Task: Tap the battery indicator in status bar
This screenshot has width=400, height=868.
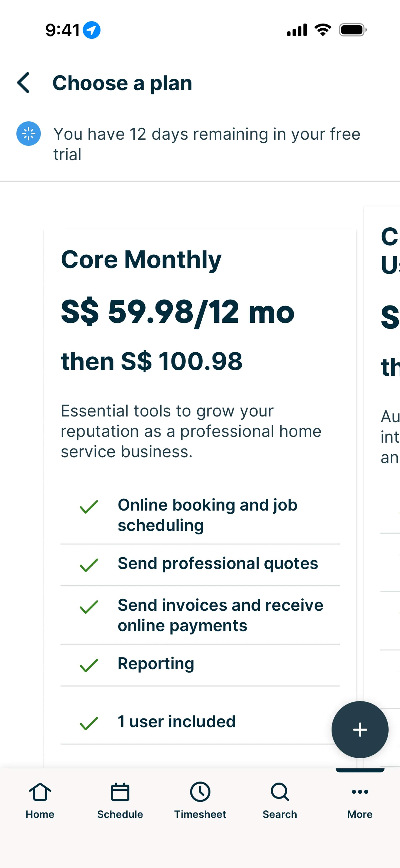Action: click(x=352, y=30)
